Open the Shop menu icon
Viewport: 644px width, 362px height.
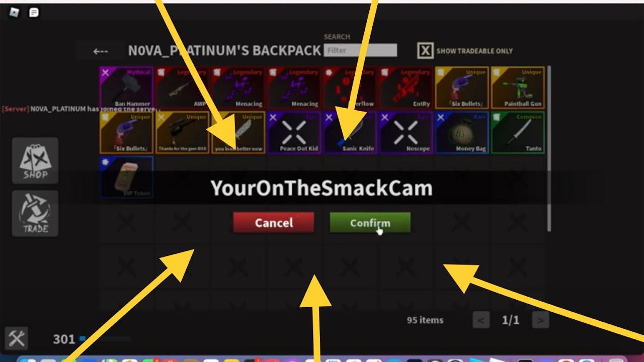pos(35,161)
